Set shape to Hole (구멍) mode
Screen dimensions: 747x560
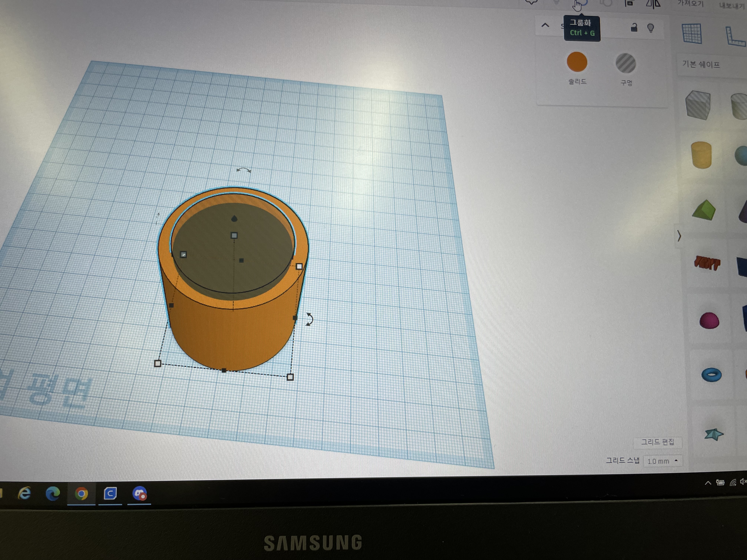(625, 64)
